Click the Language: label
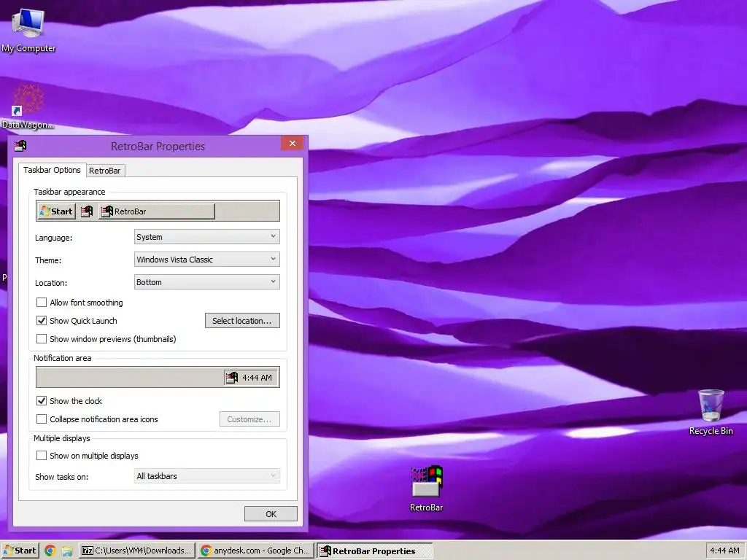This screenshot has width=747, height=560. coord(54,238)
